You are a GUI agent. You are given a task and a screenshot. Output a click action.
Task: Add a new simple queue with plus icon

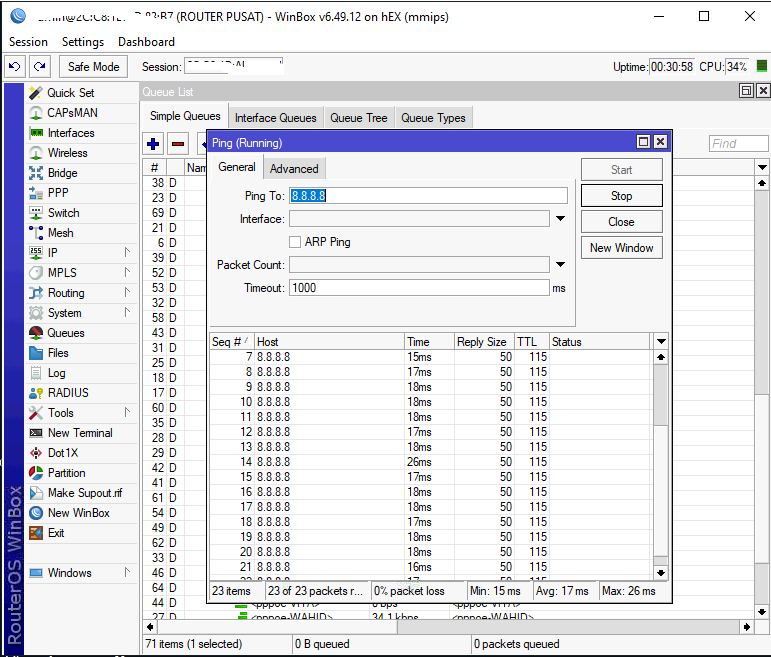coord(153,144)
